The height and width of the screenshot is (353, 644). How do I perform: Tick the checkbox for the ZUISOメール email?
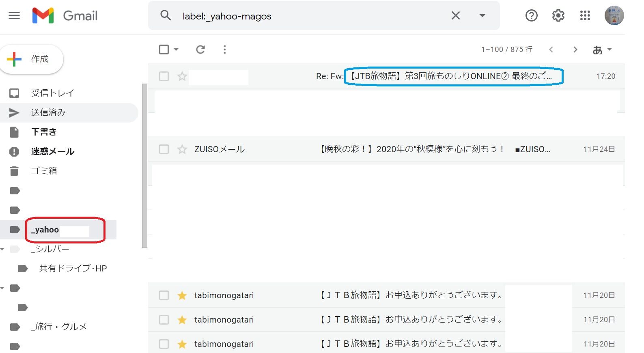pos(164,149)
